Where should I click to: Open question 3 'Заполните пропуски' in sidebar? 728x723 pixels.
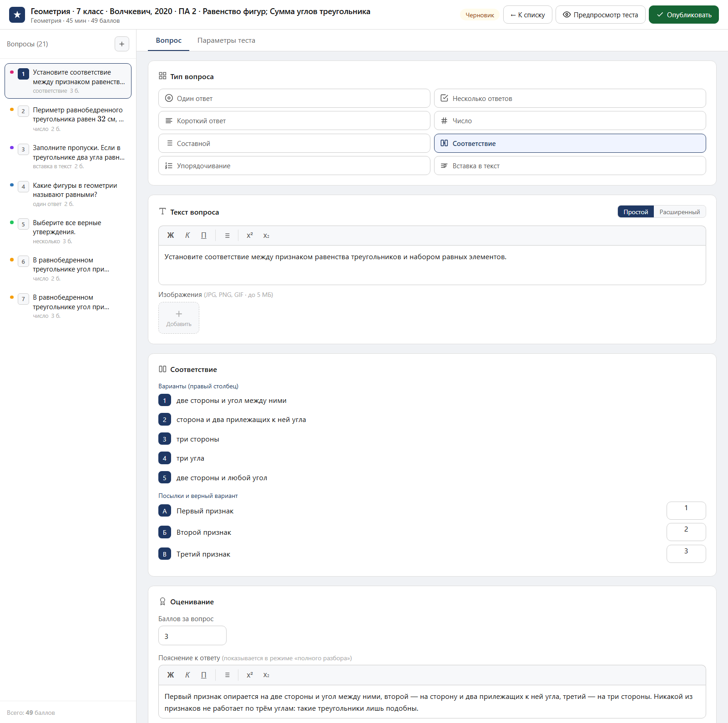point(68,156)
